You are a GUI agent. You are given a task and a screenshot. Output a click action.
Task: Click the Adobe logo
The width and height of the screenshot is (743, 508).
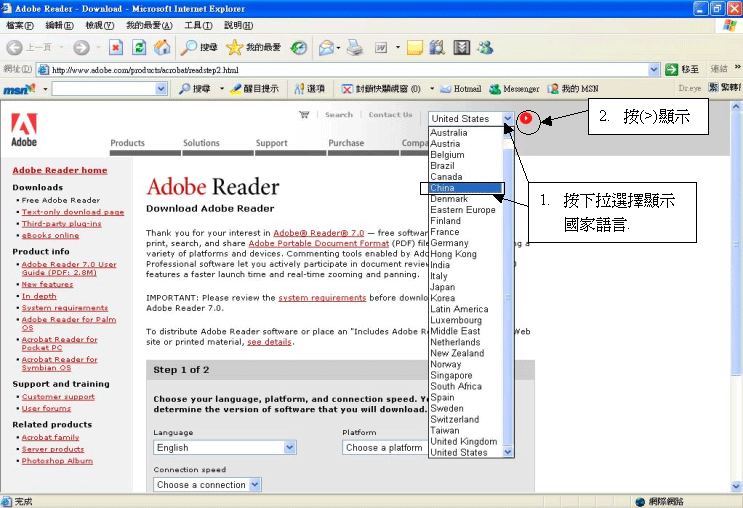24,130
